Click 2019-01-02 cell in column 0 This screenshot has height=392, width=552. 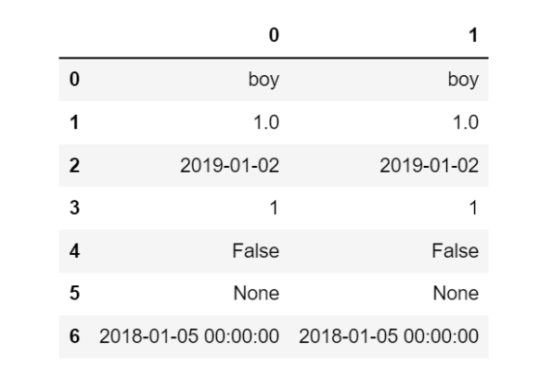pyautogui.click(x=229, y=166)
